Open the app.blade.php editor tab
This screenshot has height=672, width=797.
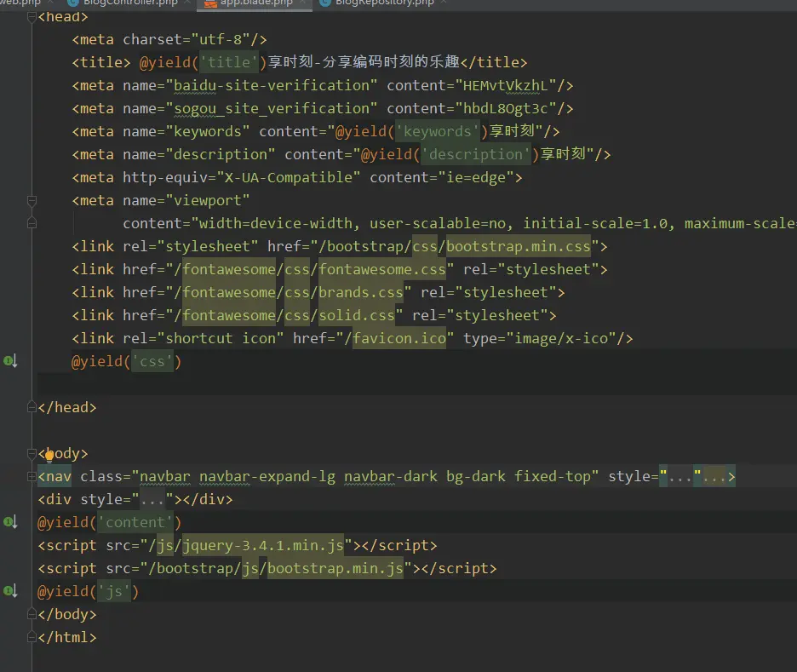pyautogui.click(x=255, y=3)
